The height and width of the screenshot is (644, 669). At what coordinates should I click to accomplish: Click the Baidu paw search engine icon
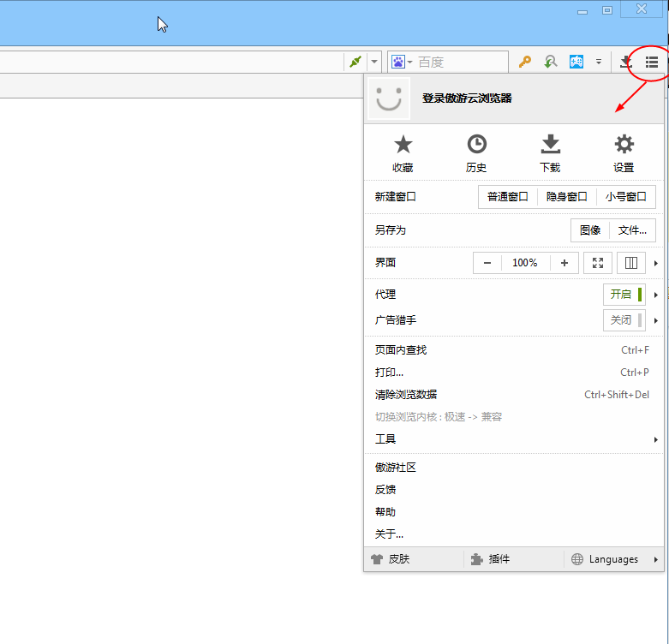point(398,62)
